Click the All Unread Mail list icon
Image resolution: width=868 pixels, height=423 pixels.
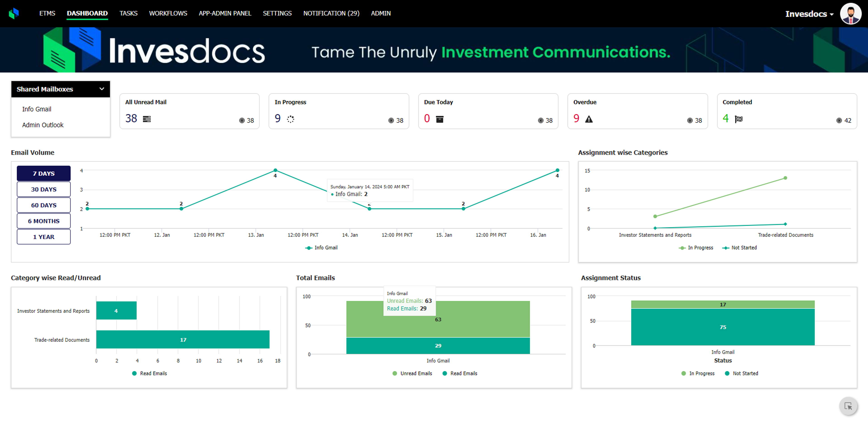click(146, 119)
